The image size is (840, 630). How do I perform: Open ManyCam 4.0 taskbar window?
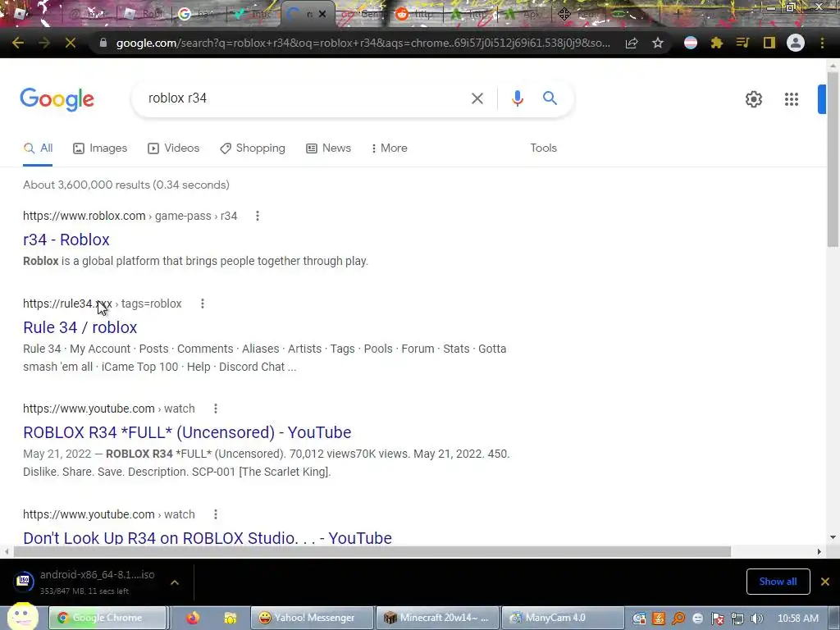coord(563,618)
